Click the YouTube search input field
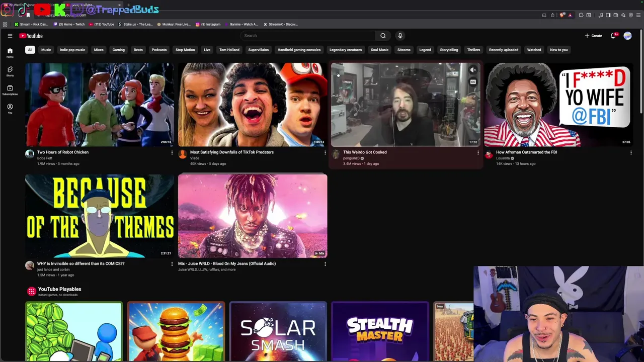 point(308,36)
